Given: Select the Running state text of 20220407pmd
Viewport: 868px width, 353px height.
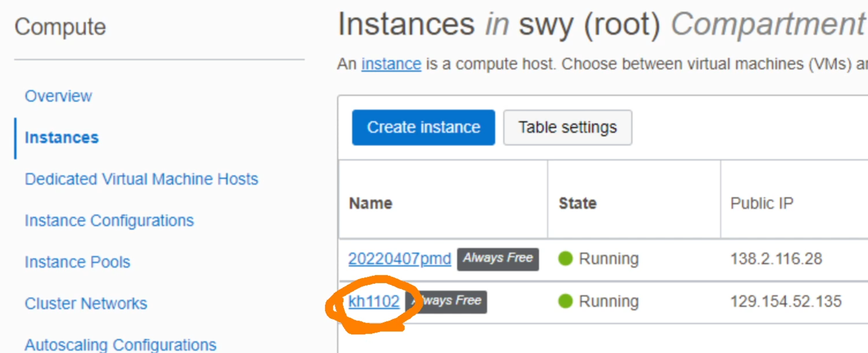Looking at the screenshot, I should (x=609, y=259).
